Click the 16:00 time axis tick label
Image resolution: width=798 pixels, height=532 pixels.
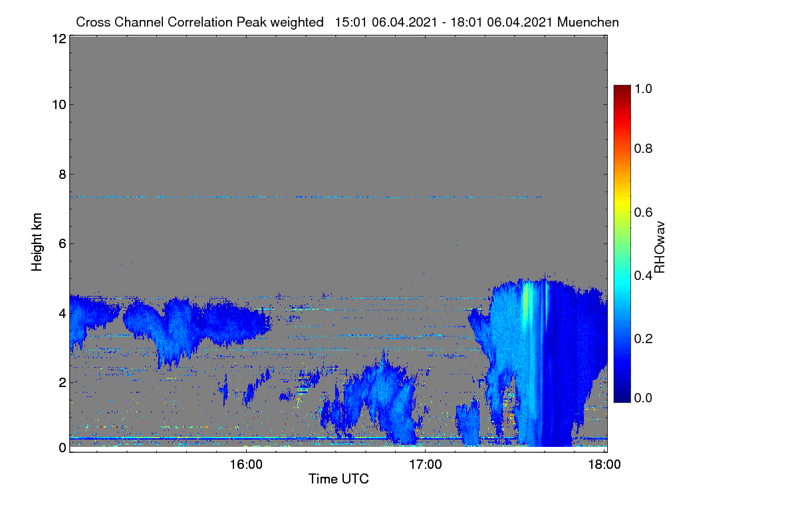246,464
